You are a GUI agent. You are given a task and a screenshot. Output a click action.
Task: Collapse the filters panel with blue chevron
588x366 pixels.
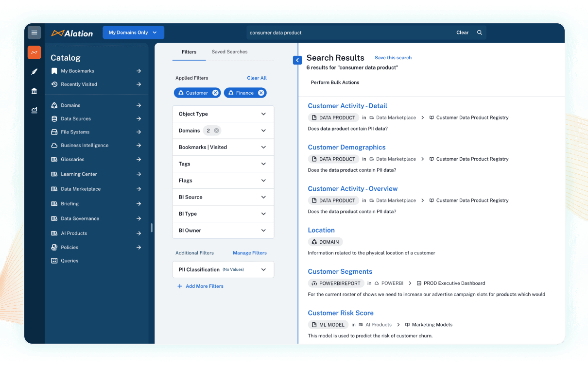click(x=297, y=60)
